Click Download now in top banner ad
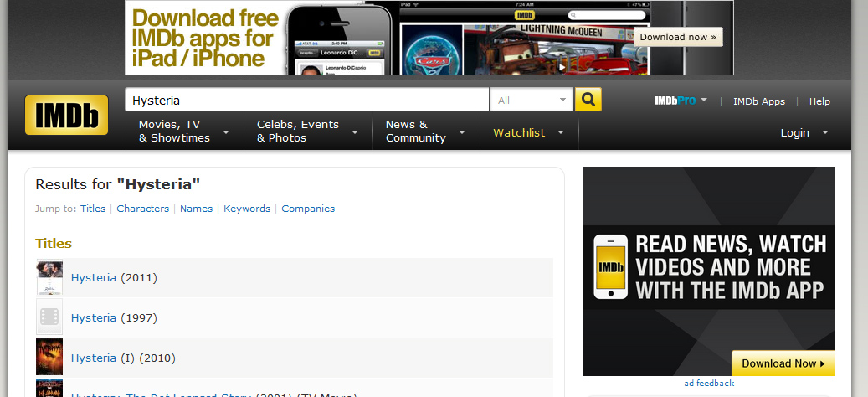Screen dimensions: 868x397 678,37
